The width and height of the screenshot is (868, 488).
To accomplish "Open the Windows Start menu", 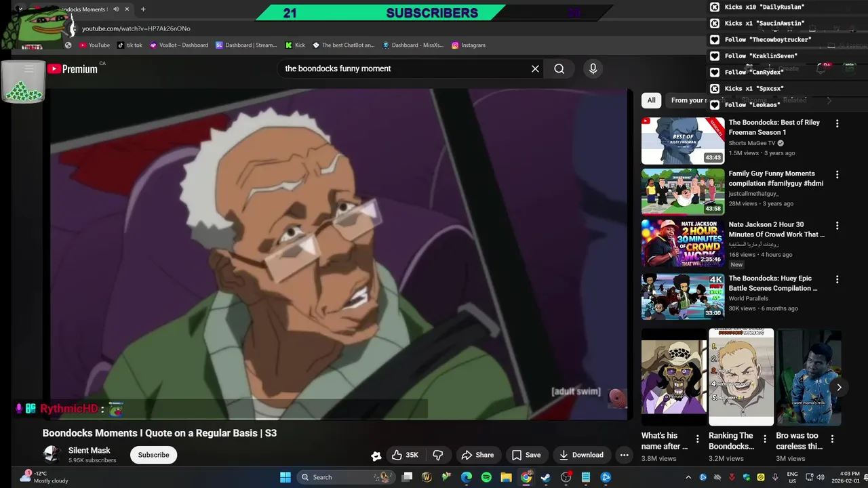I will pos(285,477).
